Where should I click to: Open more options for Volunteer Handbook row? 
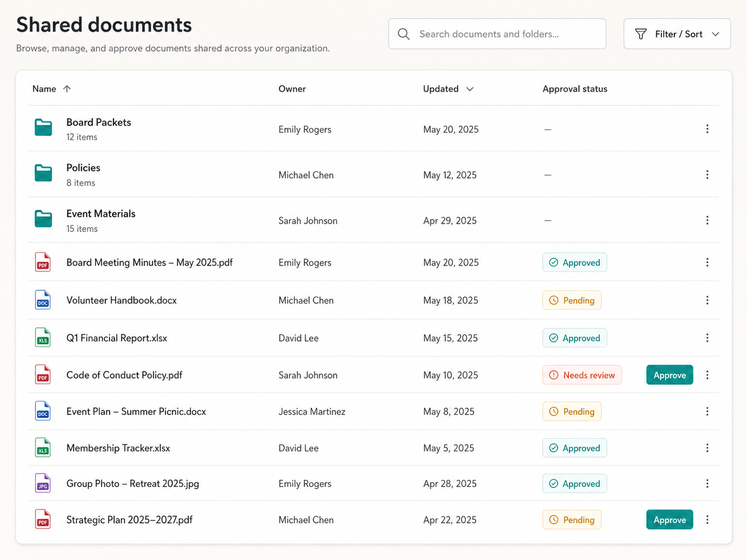pos(707,300)
